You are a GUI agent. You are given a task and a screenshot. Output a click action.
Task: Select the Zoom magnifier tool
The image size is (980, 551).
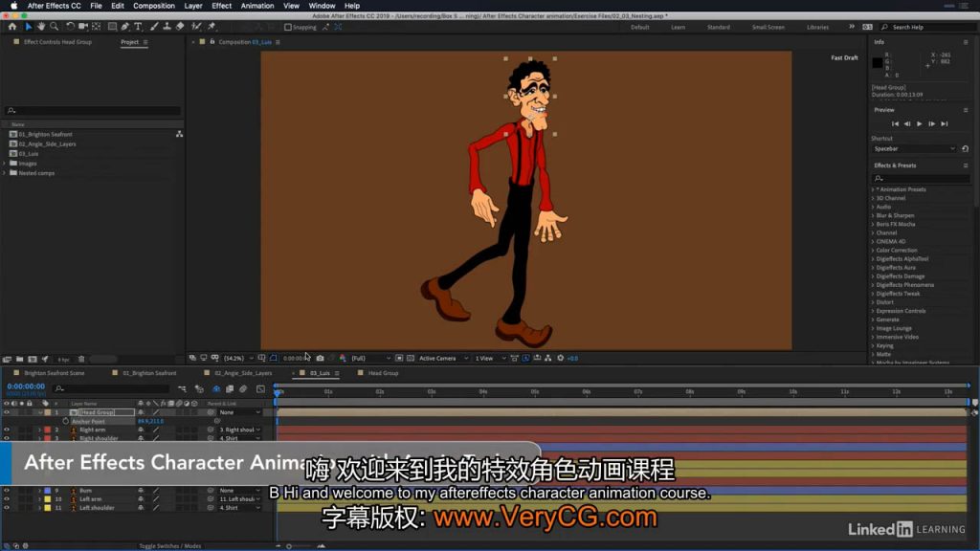point(55,27)
